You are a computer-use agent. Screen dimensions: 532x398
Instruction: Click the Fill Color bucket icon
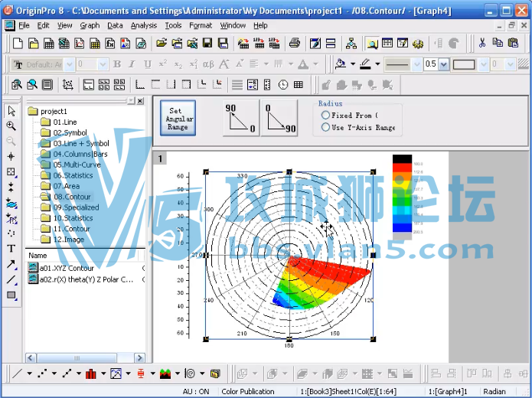pos(341,64)
